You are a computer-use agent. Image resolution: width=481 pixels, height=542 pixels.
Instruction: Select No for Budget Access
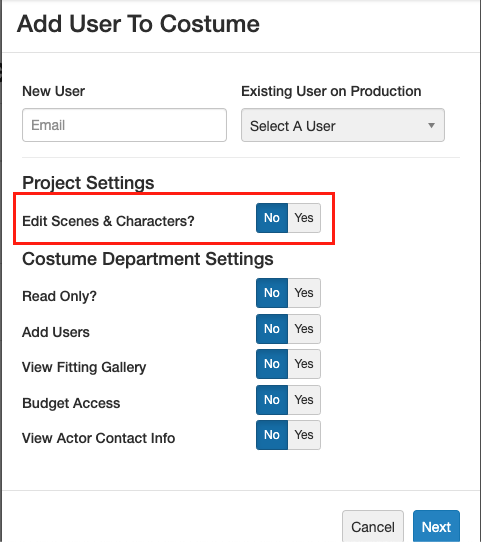point(272,400)
